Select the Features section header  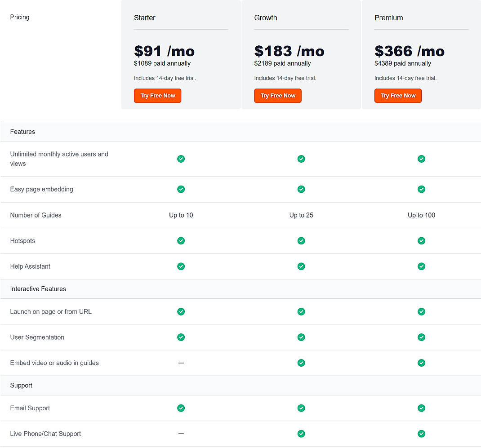point(22,132)
